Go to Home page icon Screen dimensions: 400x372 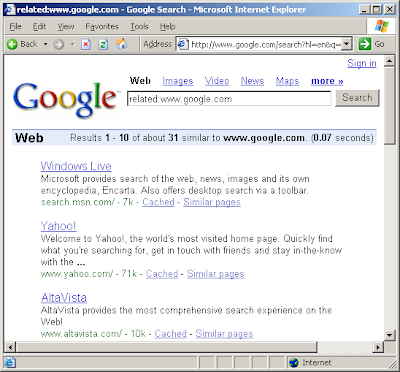(122, 44)
